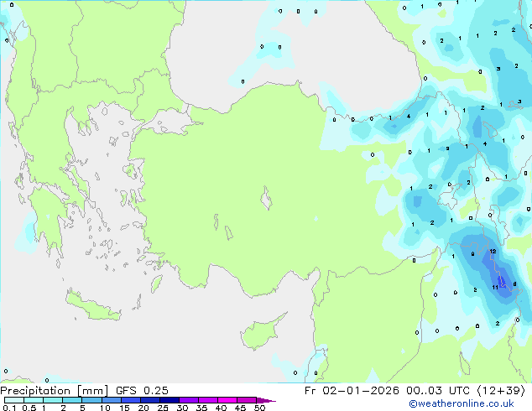The height and width of the screenshot is (411, 532).
Task: Click the legend label "40"
Action: [x=221, y=408]
